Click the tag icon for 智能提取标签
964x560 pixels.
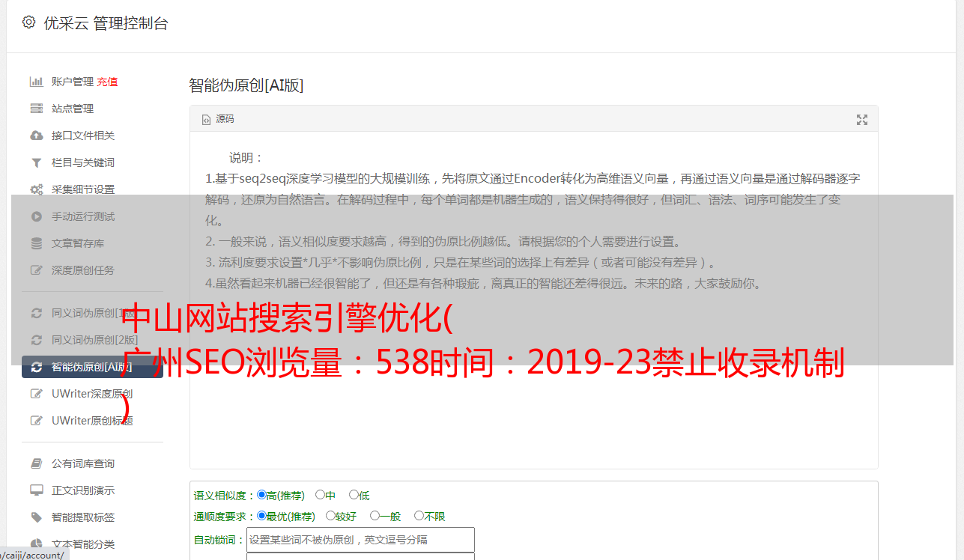36,517
